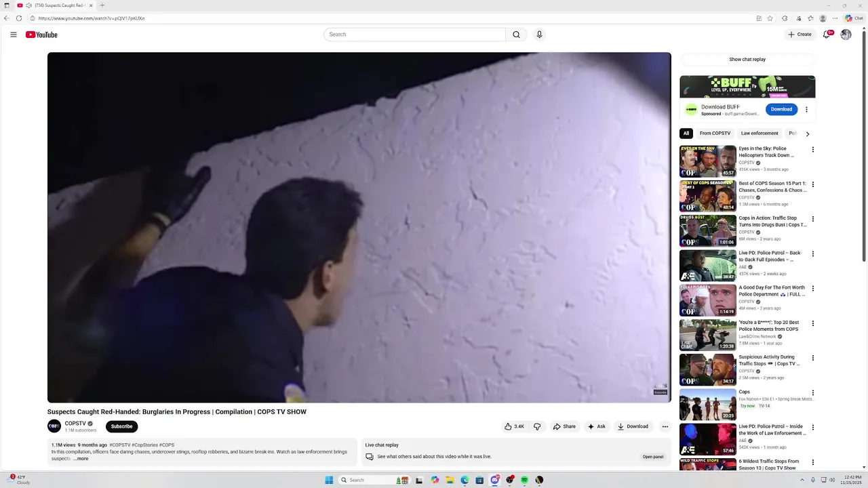Screen dimensions: 868x488
Task: Select the Law enforcement chip
Action: pos(759,134)
